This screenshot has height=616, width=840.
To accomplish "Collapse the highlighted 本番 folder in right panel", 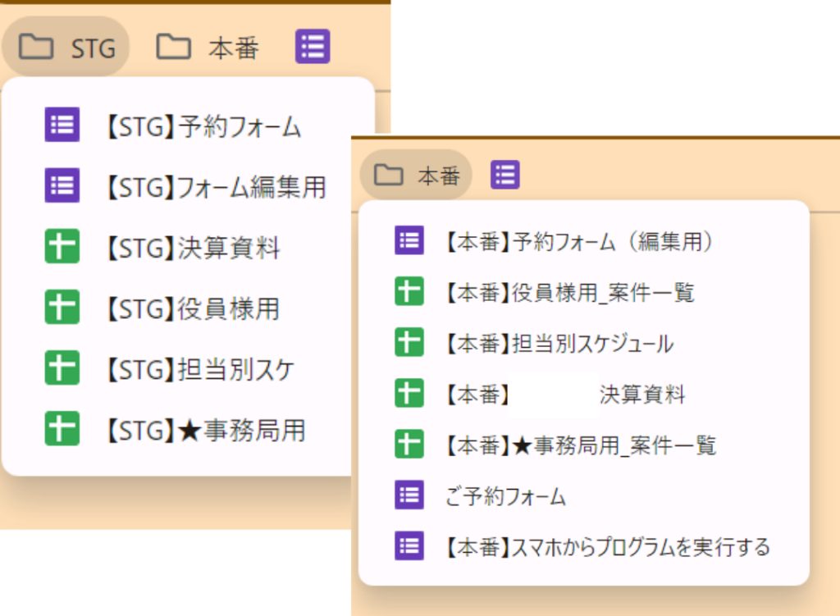I will 416,175.
